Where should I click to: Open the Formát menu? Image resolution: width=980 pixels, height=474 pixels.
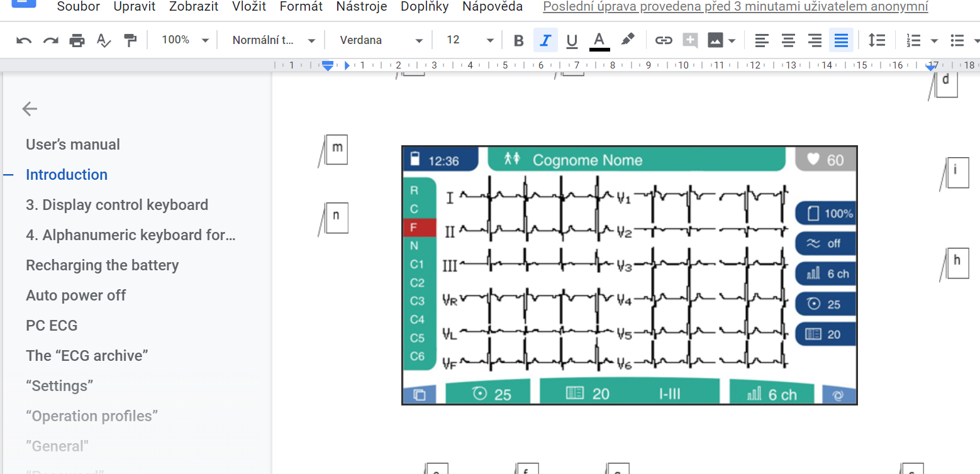point(301,7)
